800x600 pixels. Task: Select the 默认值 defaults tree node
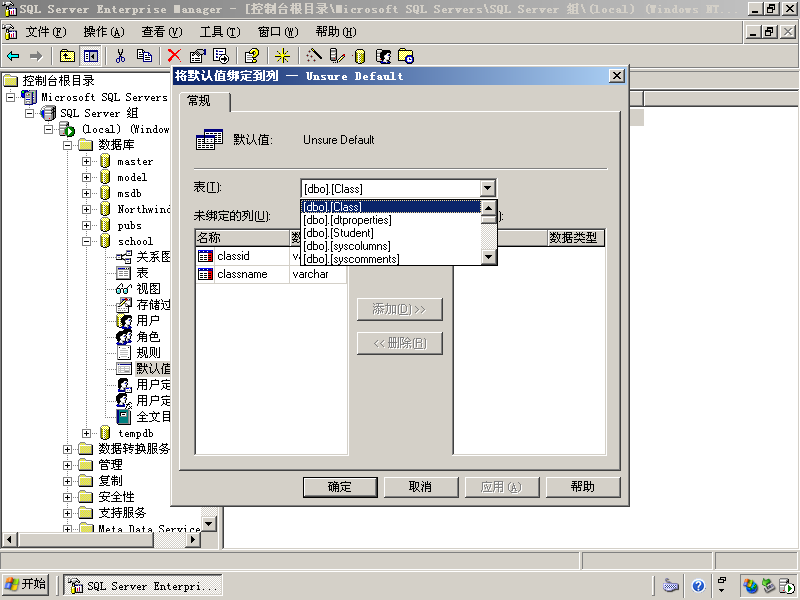[153, 369]
